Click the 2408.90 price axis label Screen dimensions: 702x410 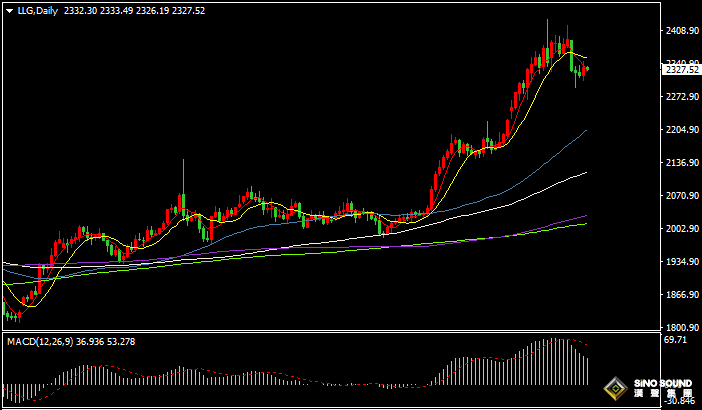(681, 31)
